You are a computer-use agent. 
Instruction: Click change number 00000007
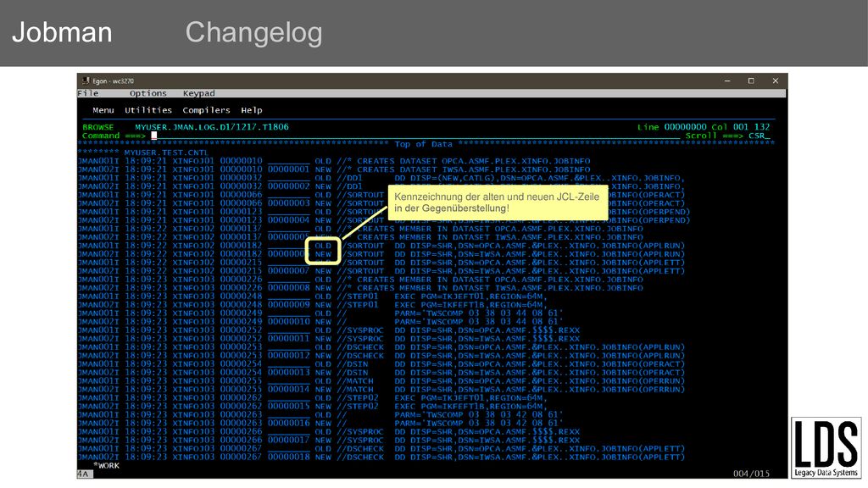[288, 271]
